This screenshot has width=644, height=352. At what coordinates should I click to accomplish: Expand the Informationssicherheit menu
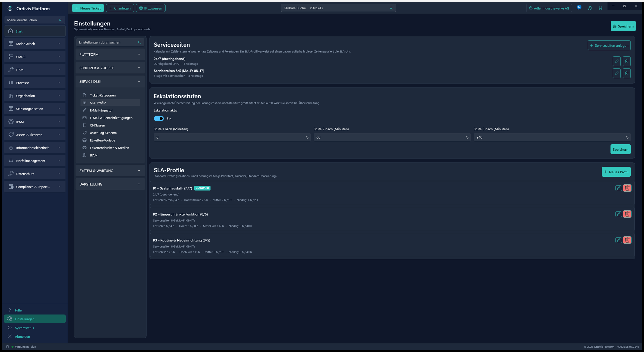[x=35, y=147]
